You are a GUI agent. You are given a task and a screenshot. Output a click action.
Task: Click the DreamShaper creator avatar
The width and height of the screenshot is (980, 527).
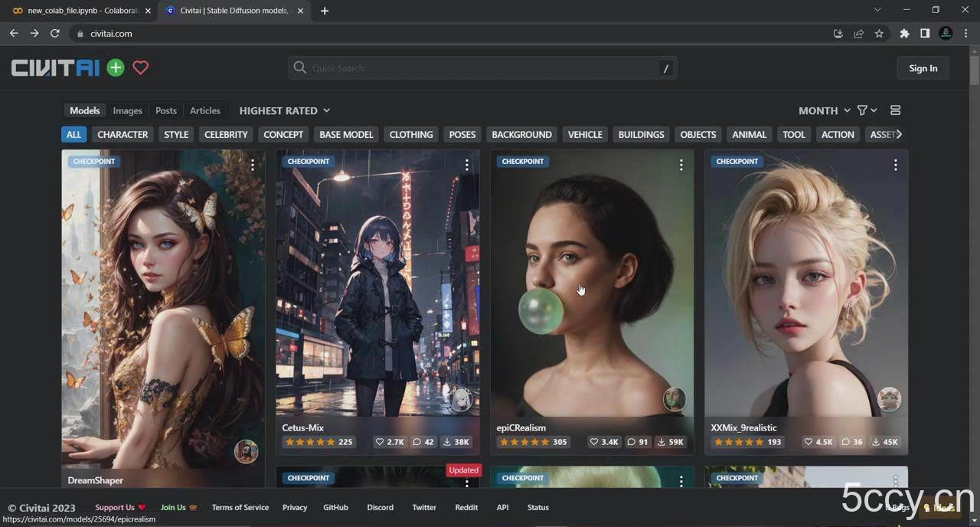coord(246,451)
